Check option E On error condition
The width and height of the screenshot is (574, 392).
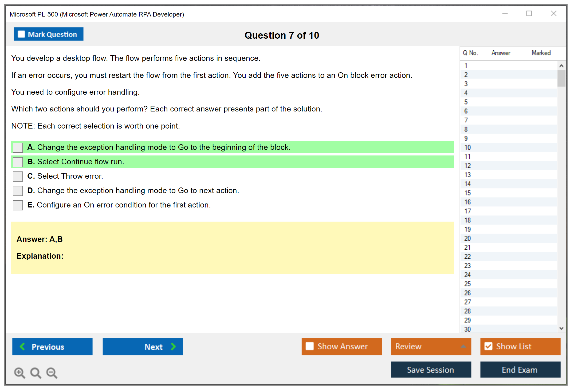(x=18, y=205)
